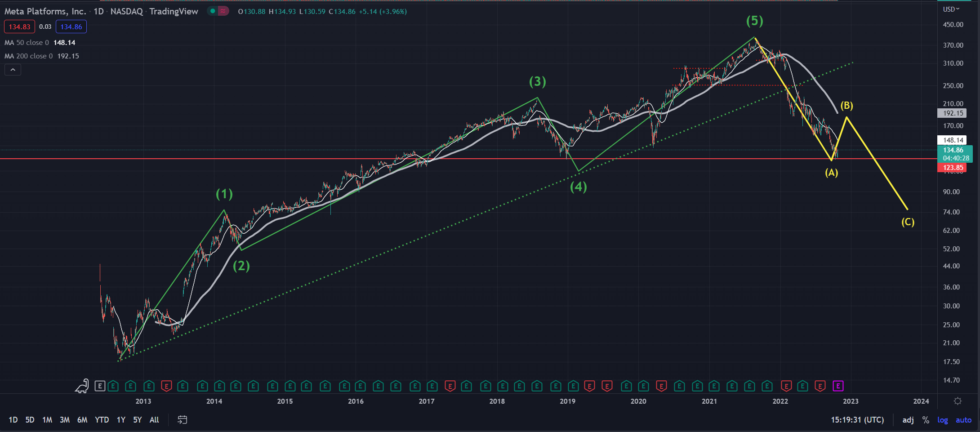Screen dimensions: 980x432
Task: Open the green earnings marker left of magenta E
Action: tap(803, 386)
